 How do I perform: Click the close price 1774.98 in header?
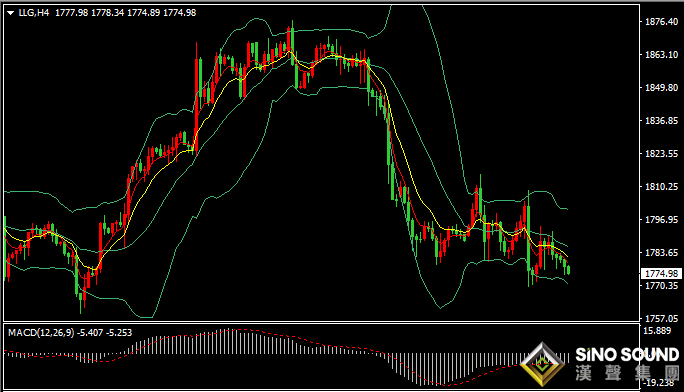(x=180, y=13)
